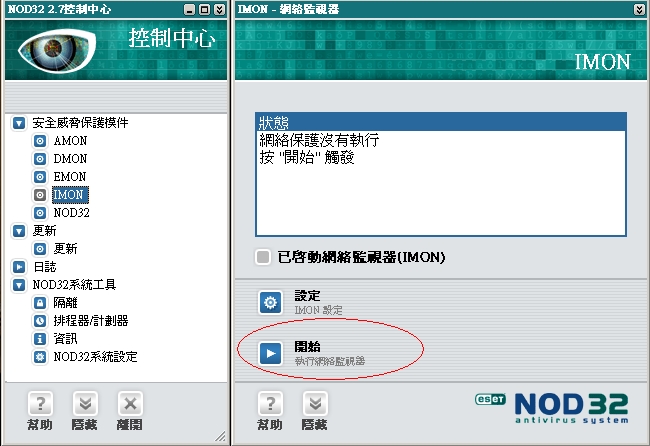The height and width of the screenshot is (446, 650).
Task: Collapse the NOD32系統工具 tree section
Action: [19, 285]
